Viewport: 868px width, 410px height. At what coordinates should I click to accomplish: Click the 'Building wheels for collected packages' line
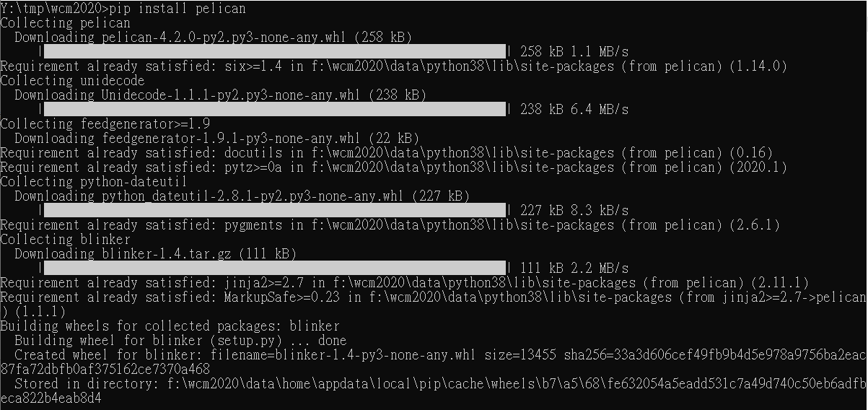[x=170, y=326]
